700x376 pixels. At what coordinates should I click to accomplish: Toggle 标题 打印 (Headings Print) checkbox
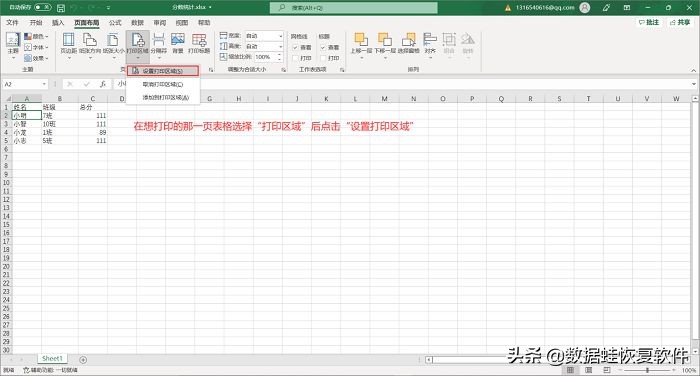coord(323,58)
